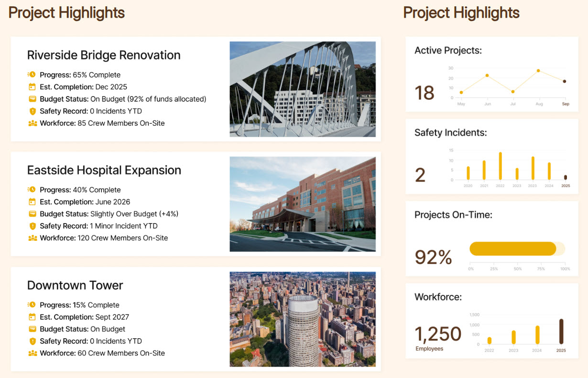Click the budget icon beside Slightly Over Budget
Screen dimensions: 588x378
tap(32, 214)
